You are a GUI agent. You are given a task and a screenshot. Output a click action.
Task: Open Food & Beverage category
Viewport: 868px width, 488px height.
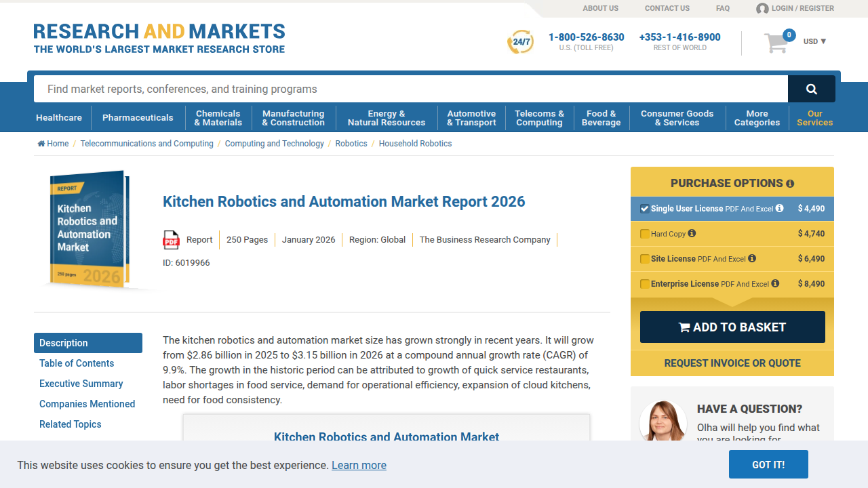[601, 118]
